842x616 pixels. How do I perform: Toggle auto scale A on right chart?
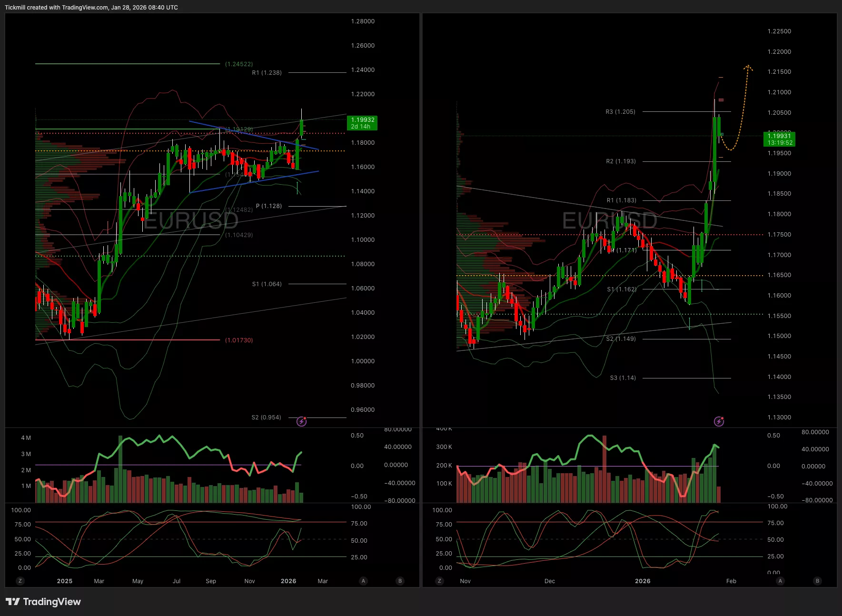click(780, 581)
